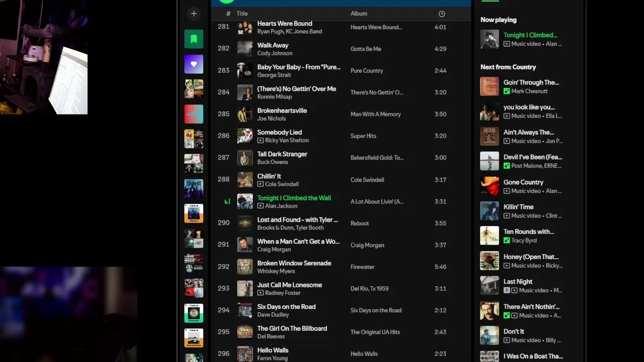The image size is (644, 362).
Task: Click the downloaded icon beside Tracy Byrd
Action: 507,240
